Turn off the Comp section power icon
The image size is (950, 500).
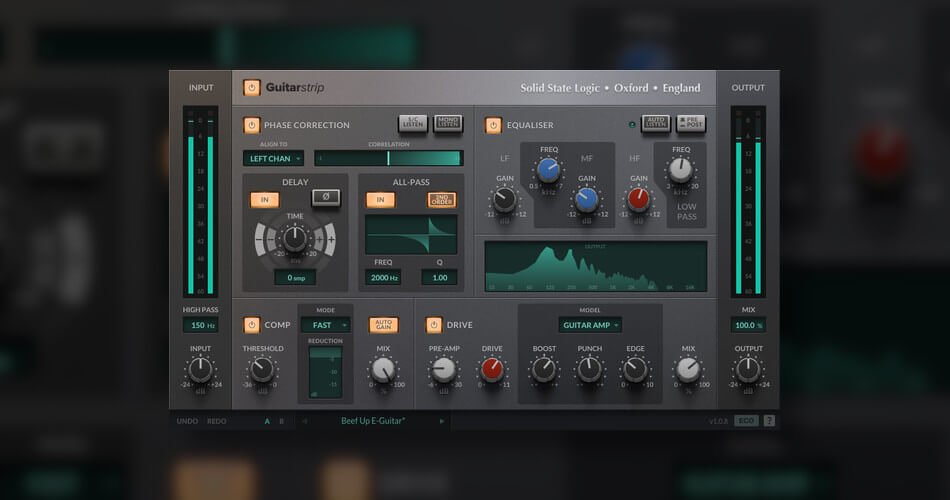click(251, 324)
